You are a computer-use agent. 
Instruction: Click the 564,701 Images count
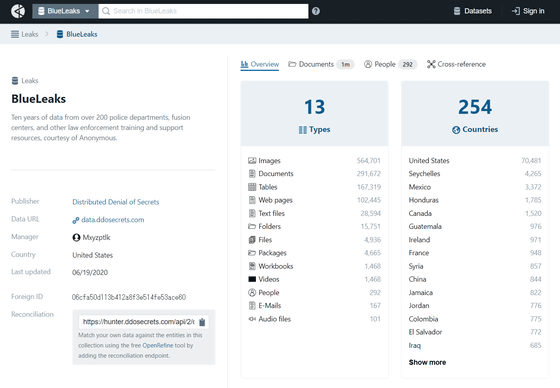pyautogui.click(x=369, y=161)
